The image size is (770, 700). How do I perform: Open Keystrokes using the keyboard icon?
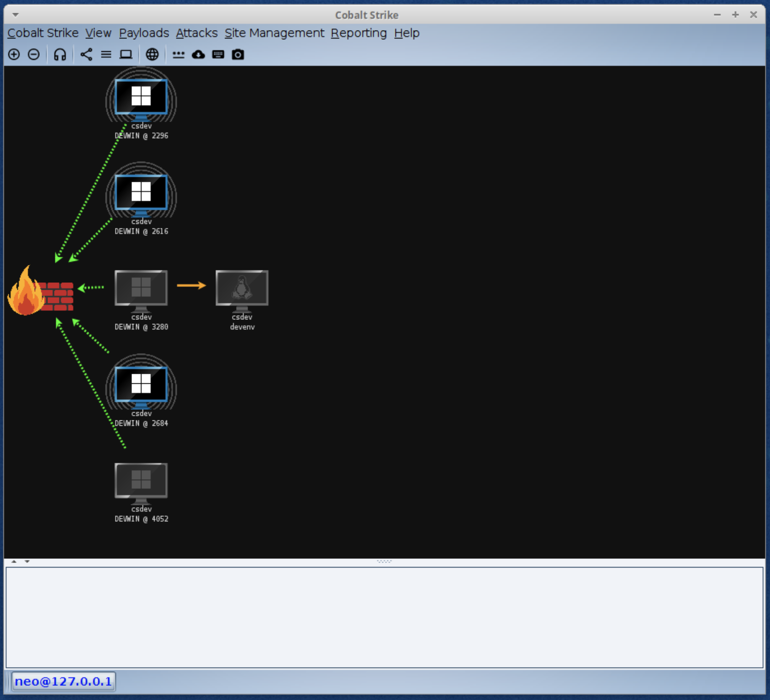[218, 54]
